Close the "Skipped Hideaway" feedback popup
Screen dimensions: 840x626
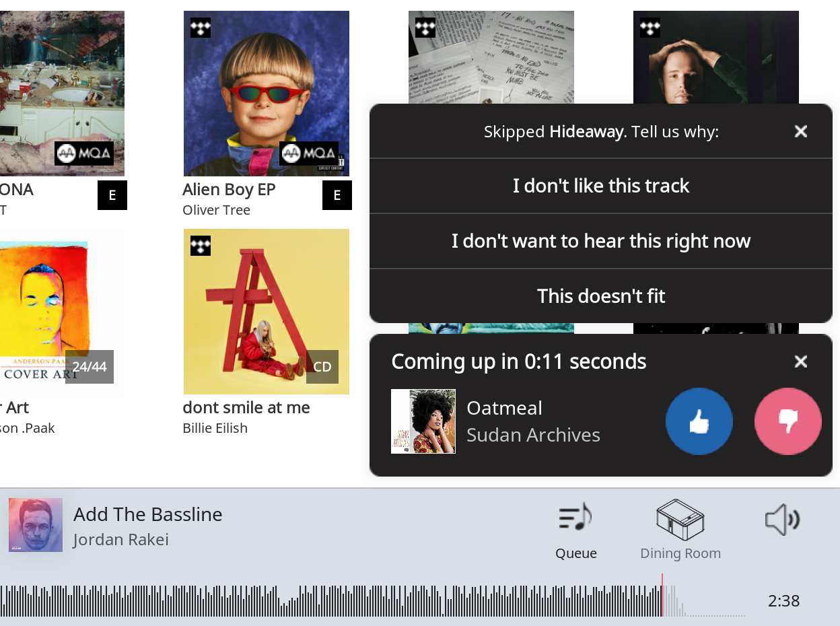click(x=801, y=131)
